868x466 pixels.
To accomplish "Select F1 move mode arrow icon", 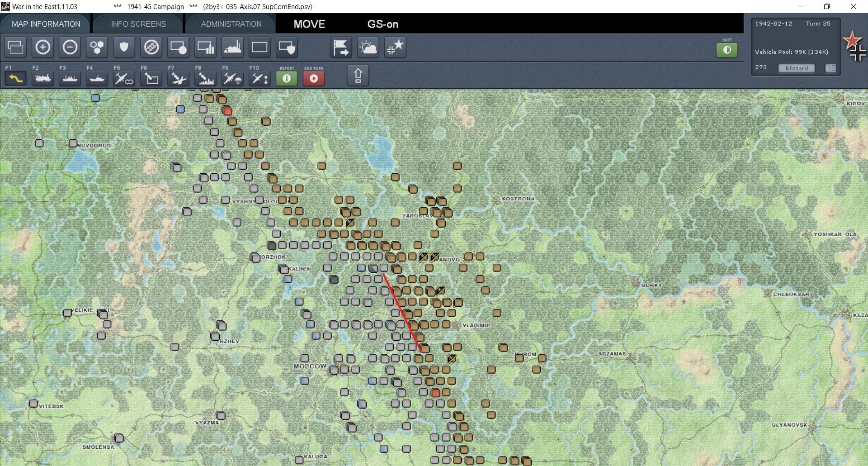I will pos(16,78).
